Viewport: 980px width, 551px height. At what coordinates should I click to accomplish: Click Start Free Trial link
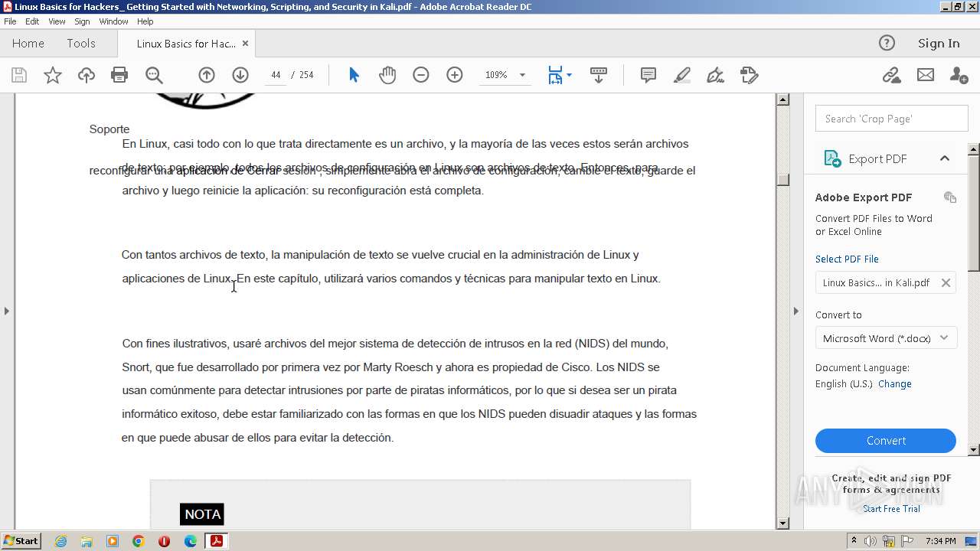(891, 509)
